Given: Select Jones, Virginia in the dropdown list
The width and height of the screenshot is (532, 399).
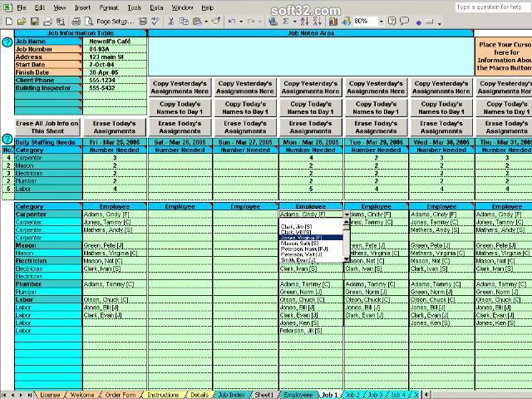Looking at the screenshot, I should (311, 238).
